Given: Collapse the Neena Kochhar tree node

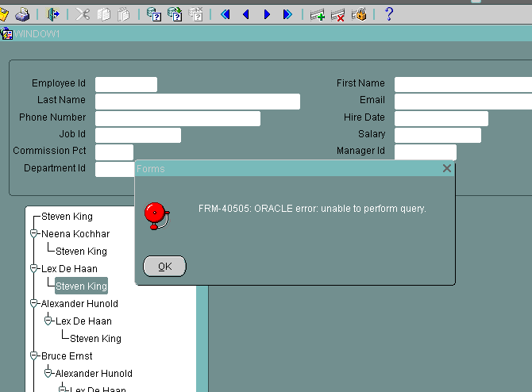Looking at the screenshot, I should click(34, 234).
